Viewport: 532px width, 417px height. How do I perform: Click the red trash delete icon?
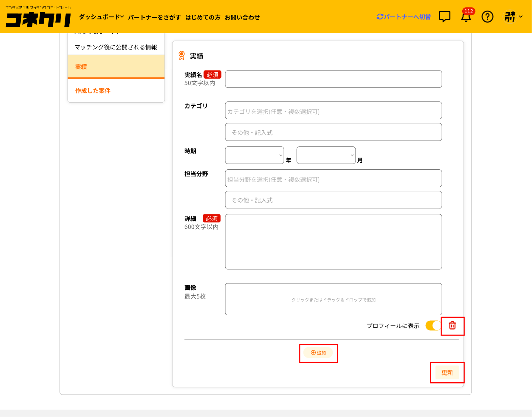click(452, 325)
